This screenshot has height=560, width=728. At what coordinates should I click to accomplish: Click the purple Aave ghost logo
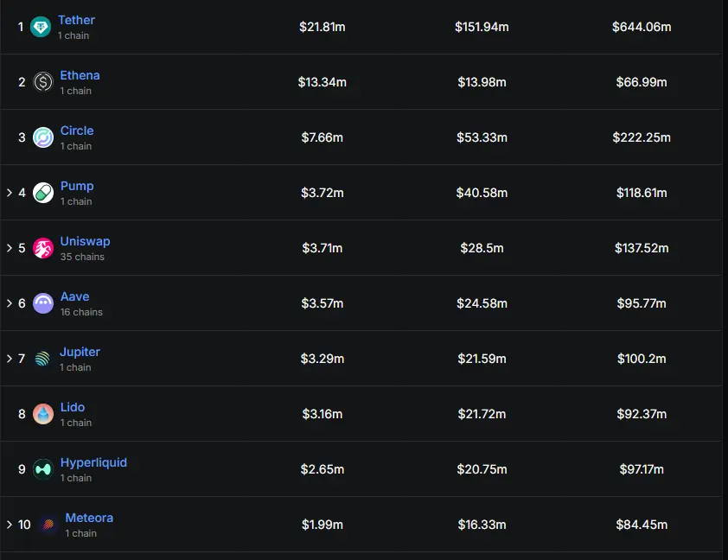coord(43,303)
